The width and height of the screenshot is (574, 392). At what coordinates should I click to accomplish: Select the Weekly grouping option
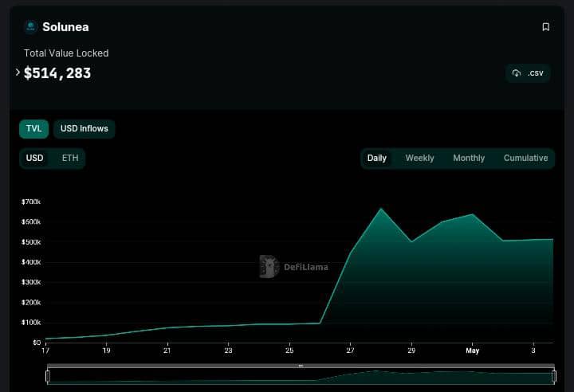pos(419,158)
